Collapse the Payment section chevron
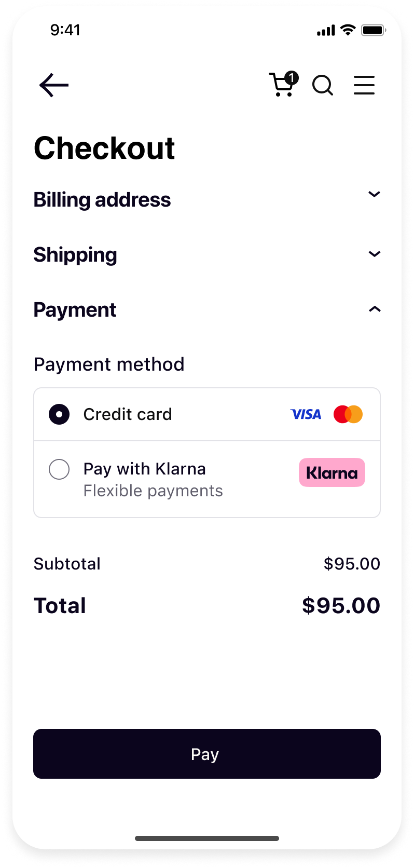This screenshot has height=868, width=414. pos(375,309)
